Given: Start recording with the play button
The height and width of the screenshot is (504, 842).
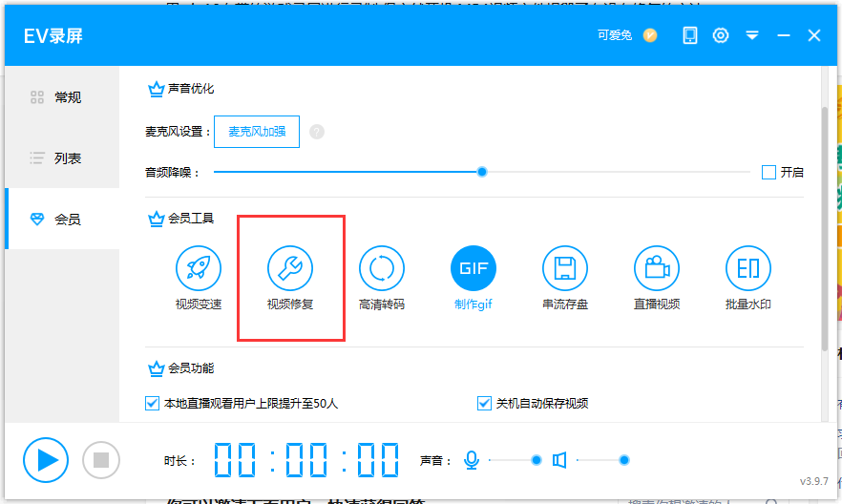Looking at the screenshot, I should [x=46, y=460].
